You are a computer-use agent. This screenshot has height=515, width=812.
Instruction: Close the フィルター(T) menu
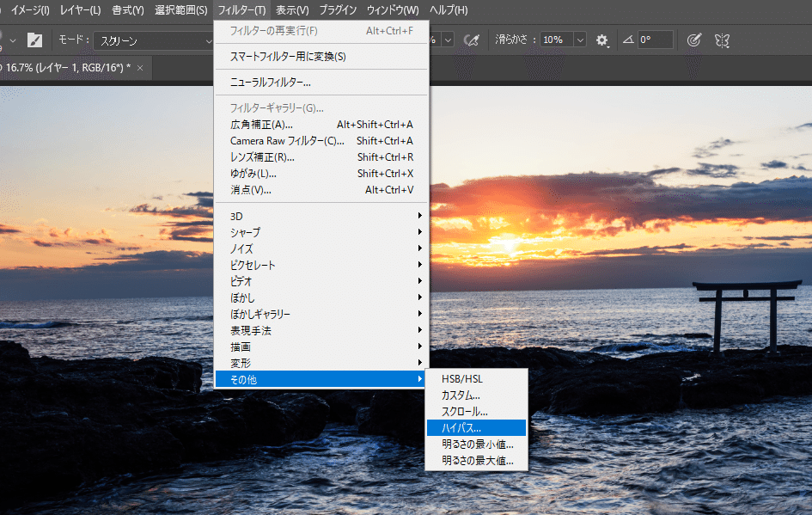[241, 9]
